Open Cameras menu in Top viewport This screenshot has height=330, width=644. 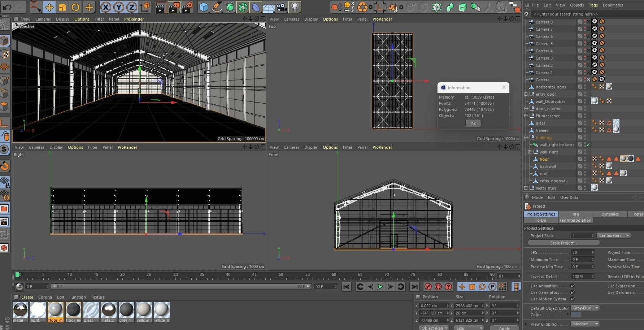click(291, 19)
